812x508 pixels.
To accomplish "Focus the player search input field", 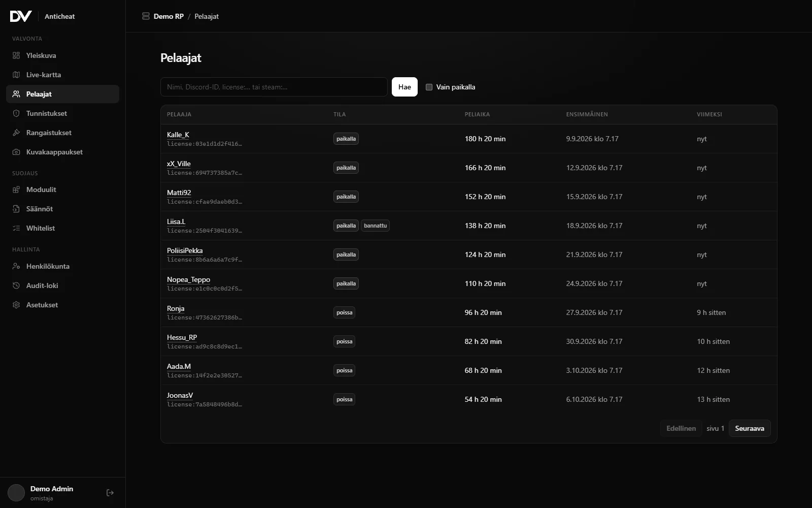I will click(x=274, y=87).
